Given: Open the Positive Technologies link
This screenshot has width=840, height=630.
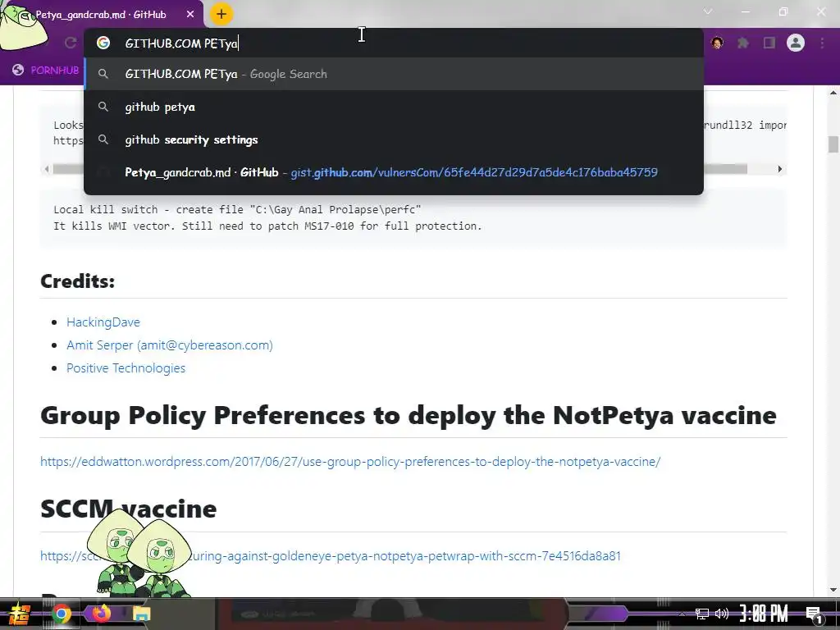Looking at the screenshot, I should pos(126,368).
